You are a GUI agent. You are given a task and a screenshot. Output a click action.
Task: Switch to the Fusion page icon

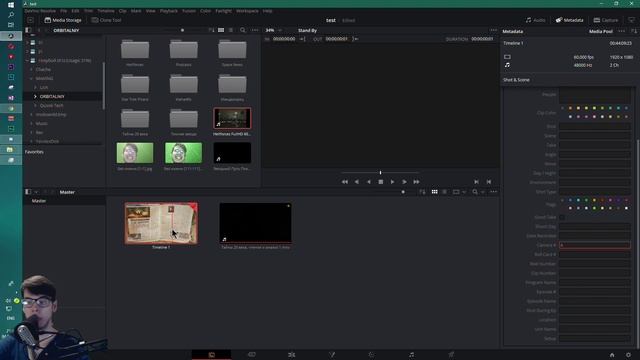332,355
